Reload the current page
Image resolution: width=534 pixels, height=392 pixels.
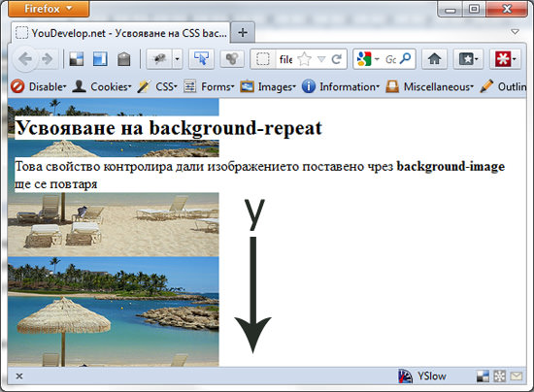[337, 59]
